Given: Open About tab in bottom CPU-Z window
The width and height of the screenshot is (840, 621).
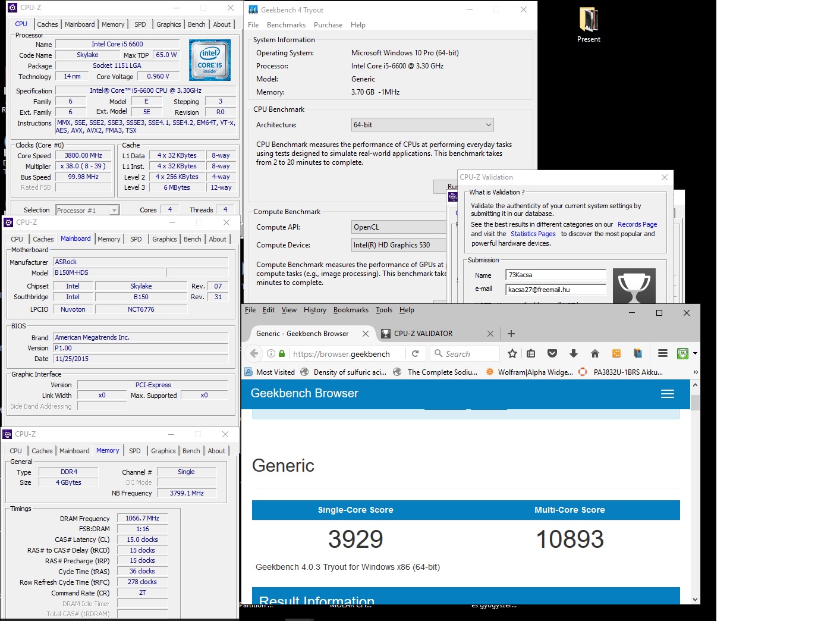Looking at the screenshot, I should pos(216,451).
